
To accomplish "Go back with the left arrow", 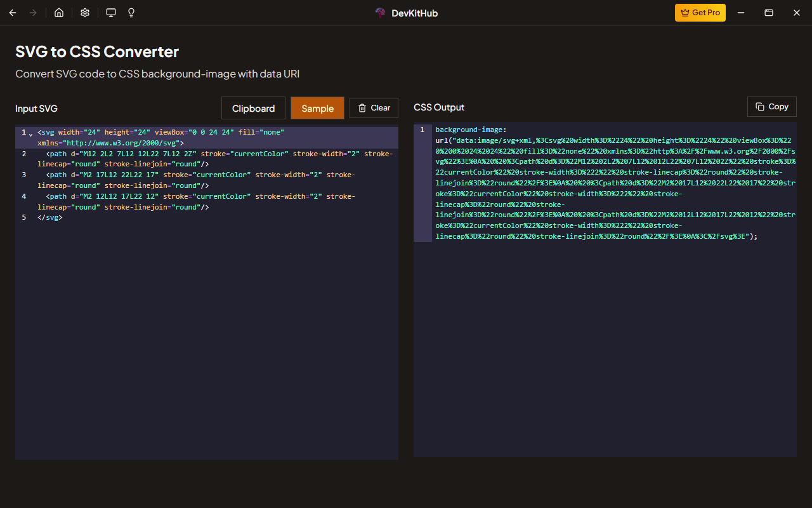I will point(13,13).
